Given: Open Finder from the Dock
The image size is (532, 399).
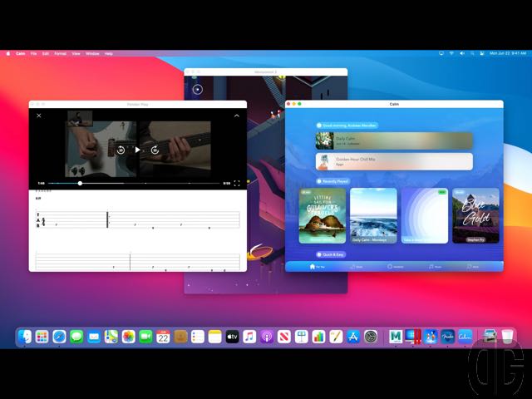Looking at the screenshot, I should pos(25,337).
